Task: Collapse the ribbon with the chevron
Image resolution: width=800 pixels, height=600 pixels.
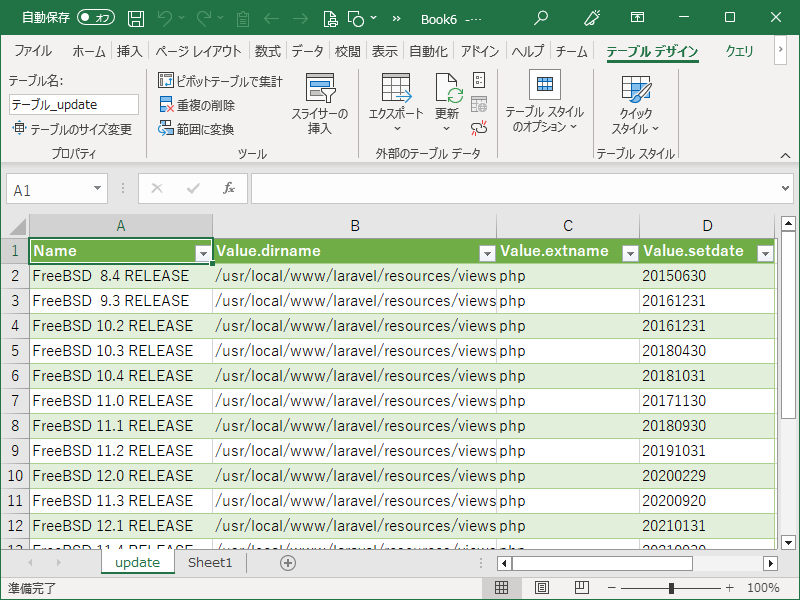Action: [x=785, y=155]
